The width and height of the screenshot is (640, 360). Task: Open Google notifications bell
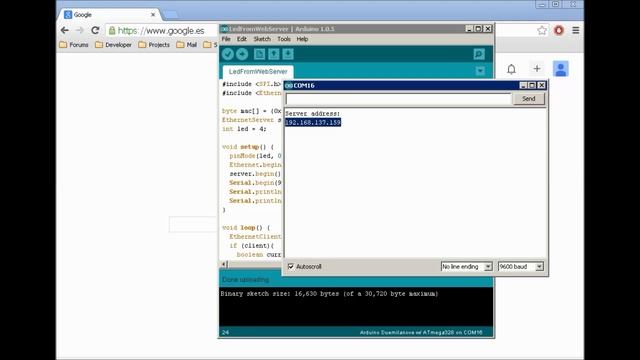[x=511, y=69]
